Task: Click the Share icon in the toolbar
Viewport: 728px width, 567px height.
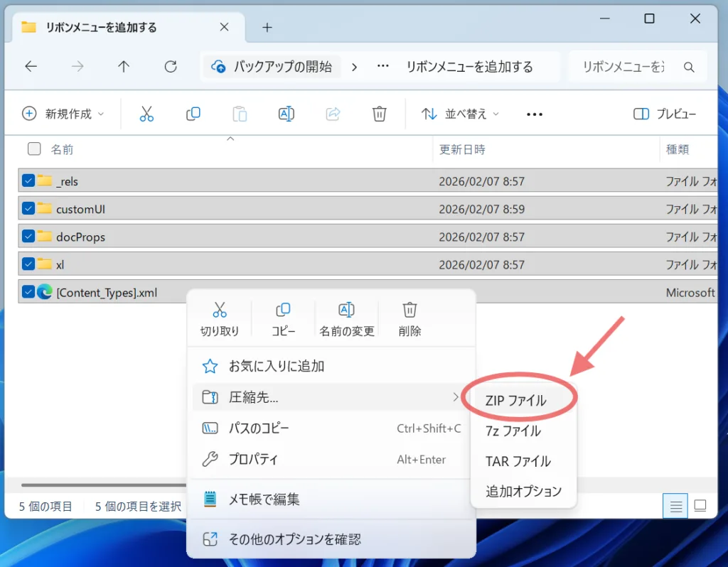Action: point(332,114)
